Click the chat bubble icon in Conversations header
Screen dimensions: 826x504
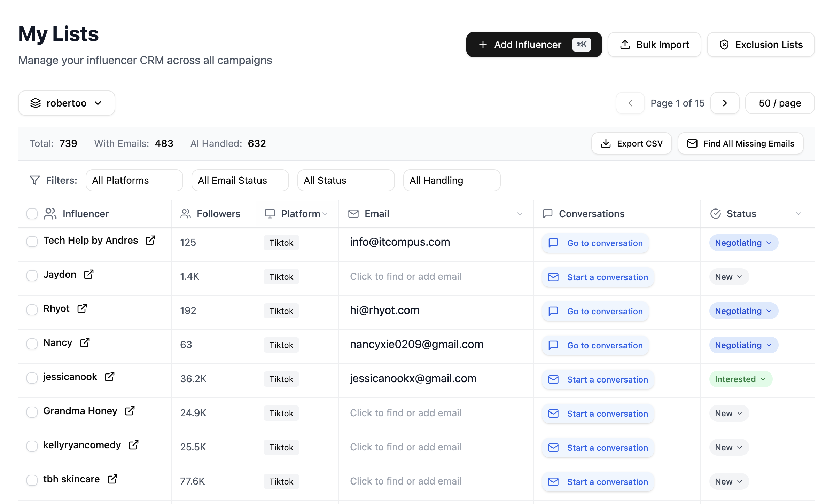coord(547,213)
